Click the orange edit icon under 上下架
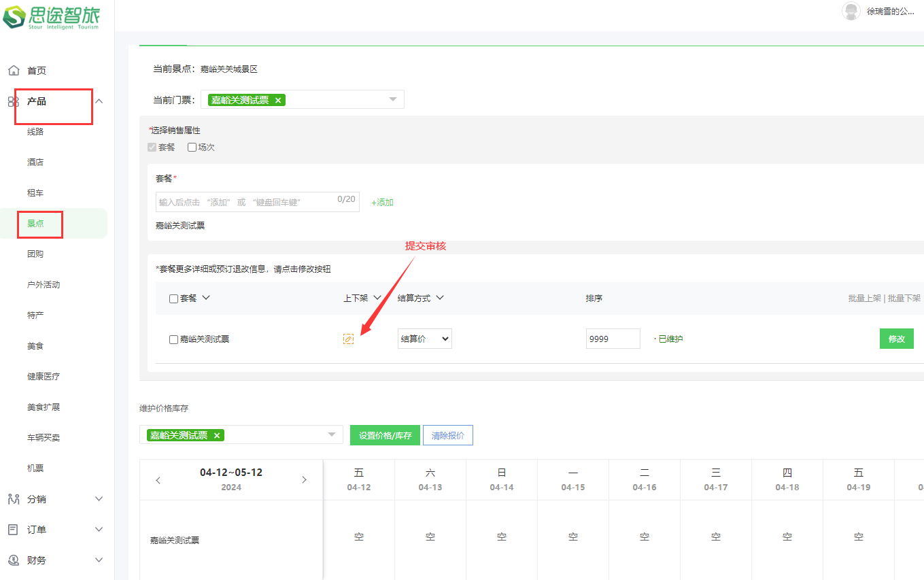The height and width of the screenshot is (580, 924). pos(348,339)
